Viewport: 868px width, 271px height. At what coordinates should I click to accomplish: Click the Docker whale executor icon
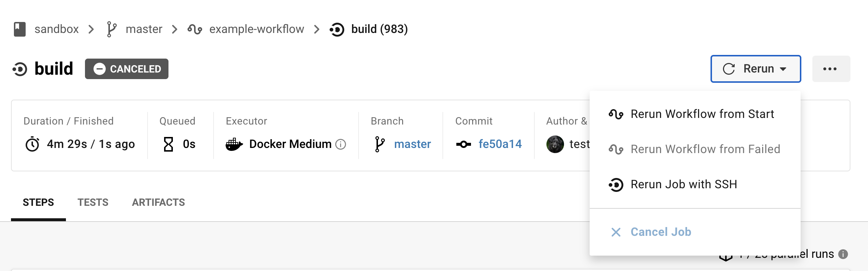coord(234,144)
